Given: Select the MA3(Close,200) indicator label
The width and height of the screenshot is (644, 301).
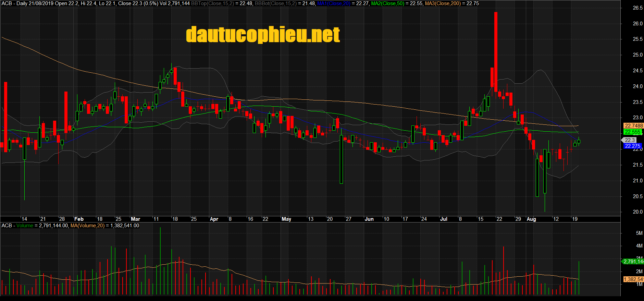Looking at the screenshot, I should [443, 3].
